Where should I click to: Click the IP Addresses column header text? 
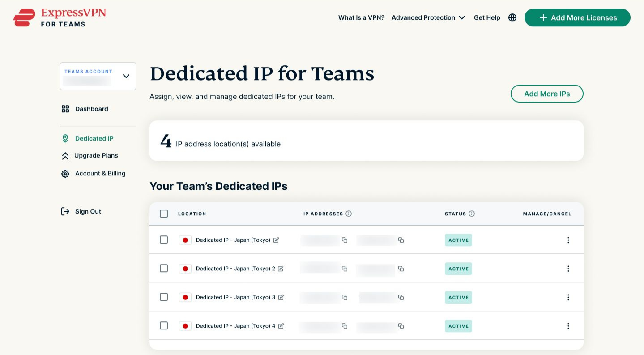[323, 214]
